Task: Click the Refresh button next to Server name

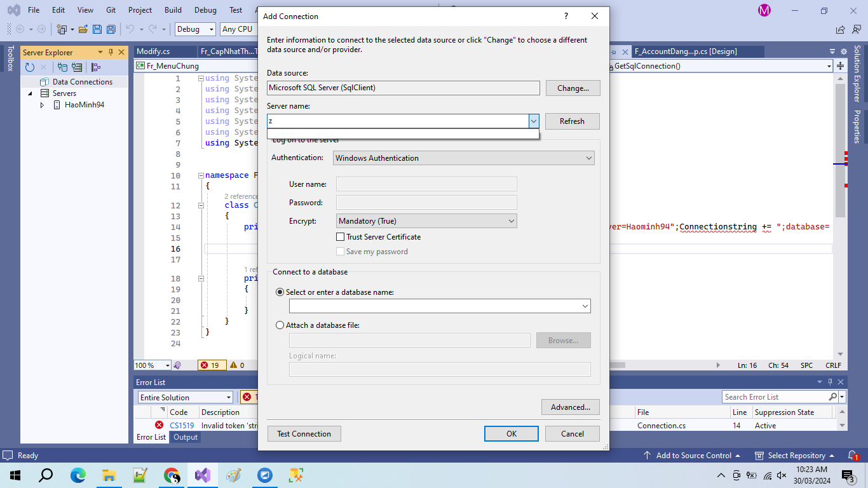Action: [572, 121]
